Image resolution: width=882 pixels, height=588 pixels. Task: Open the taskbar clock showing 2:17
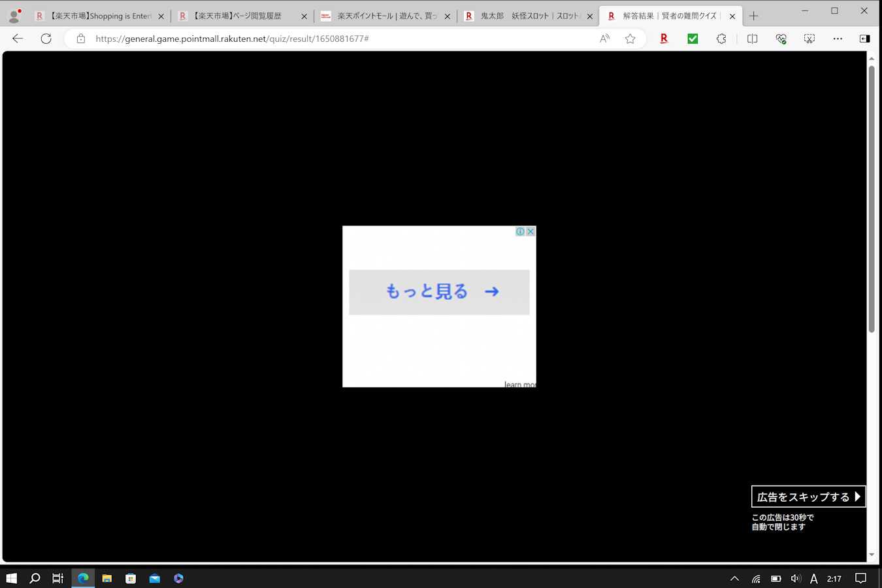(x=834, y=578)
